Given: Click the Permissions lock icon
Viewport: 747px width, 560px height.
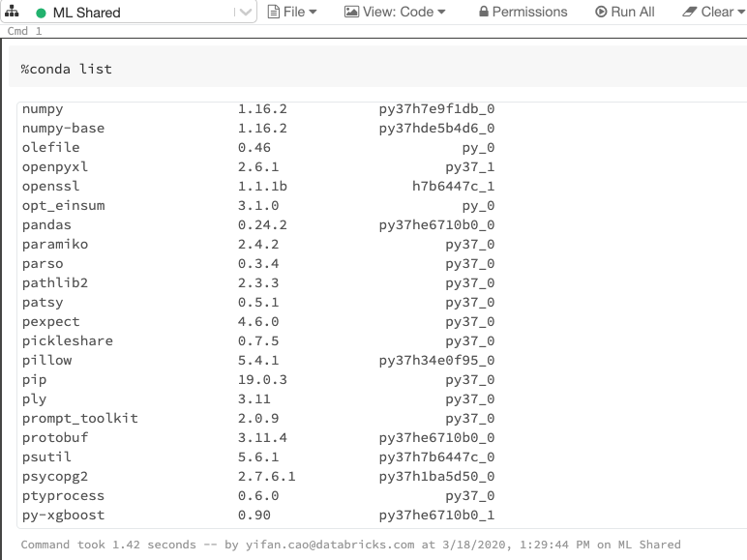Looking at the screenshot, I should click(484, 12).
